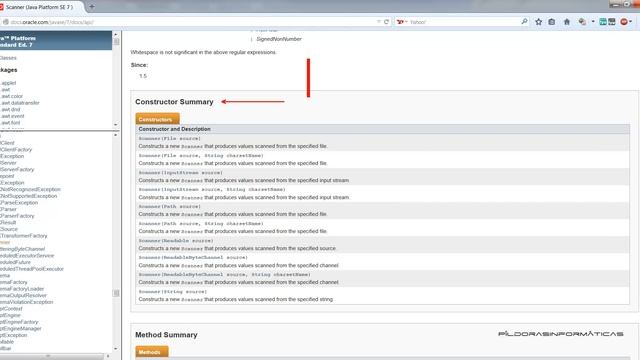Screen dimensions: 640x360
Task: Open the ParserFactory class link
Action: [x=17, y=216]
